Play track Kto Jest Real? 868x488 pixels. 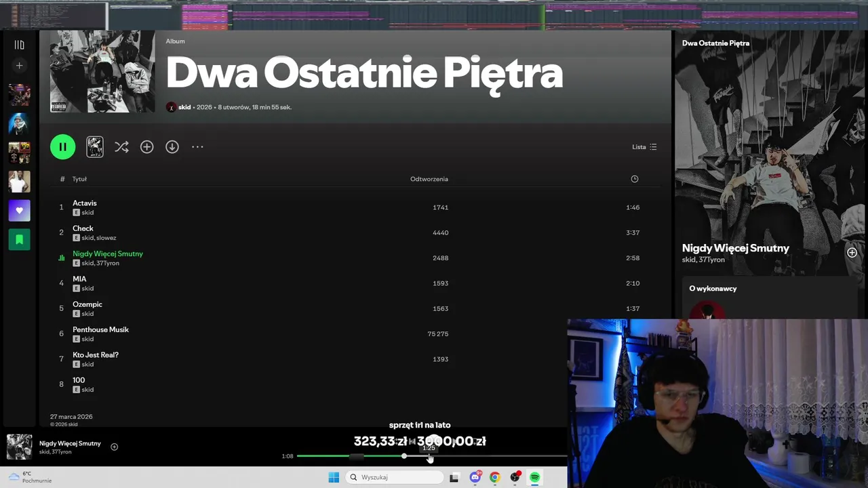point(96,355)
